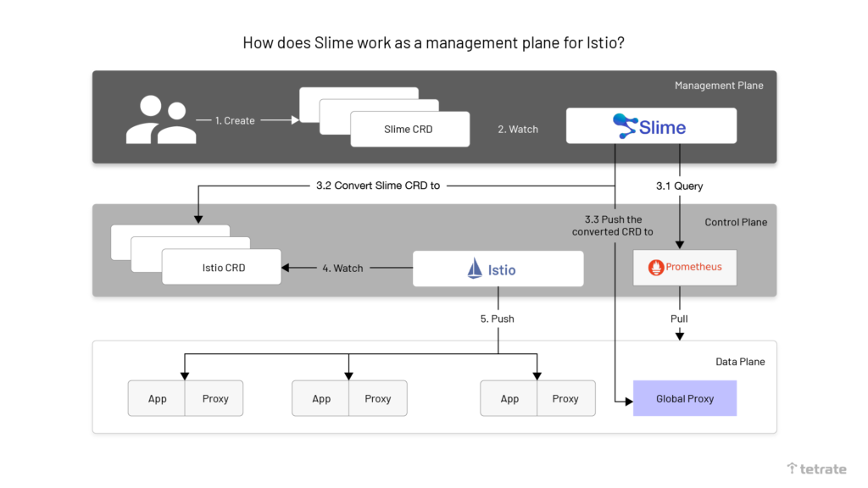Click the rightmost App box
868x488 pixels.
point(509,398)
